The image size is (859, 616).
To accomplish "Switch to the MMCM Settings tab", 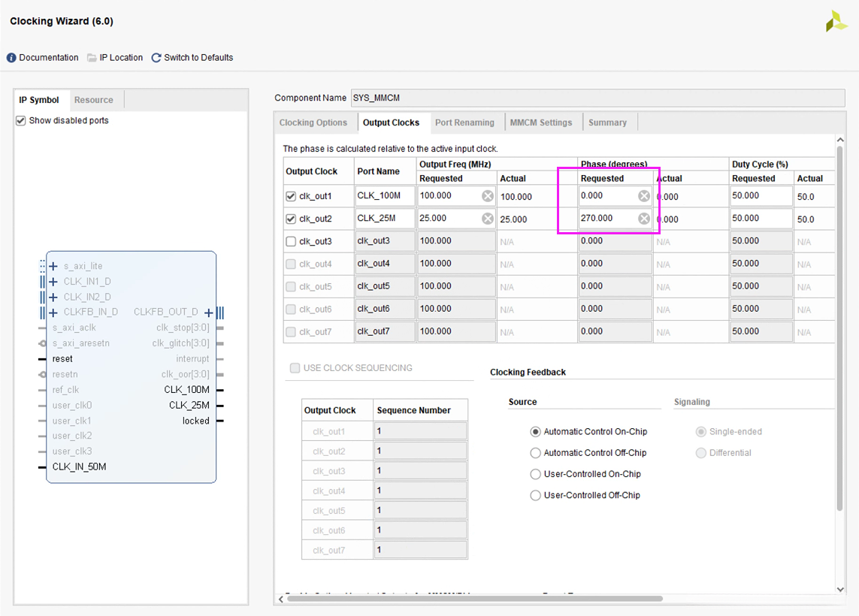I will coord(540,122).
